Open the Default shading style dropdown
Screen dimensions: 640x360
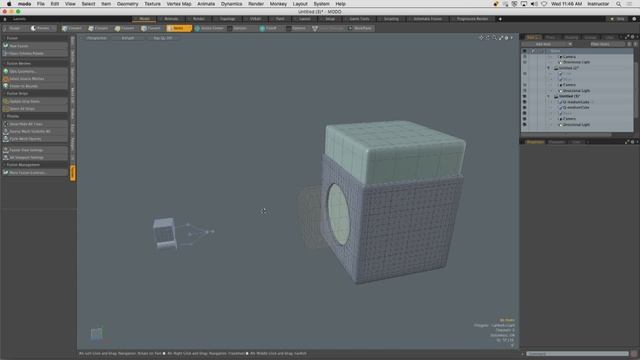[128, 38]
